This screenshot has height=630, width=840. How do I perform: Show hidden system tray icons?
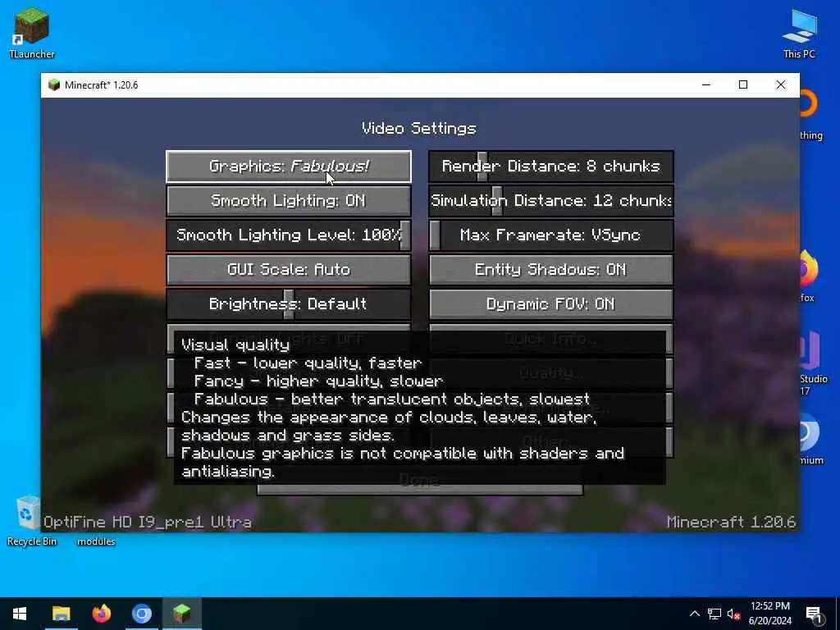pyautogui.click(x=694, y=614)
